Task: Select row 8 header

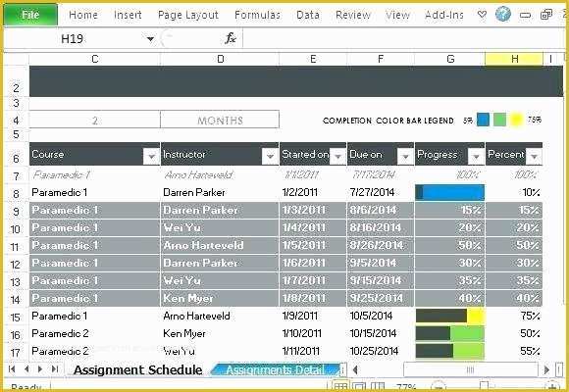Action: (16, 193)
